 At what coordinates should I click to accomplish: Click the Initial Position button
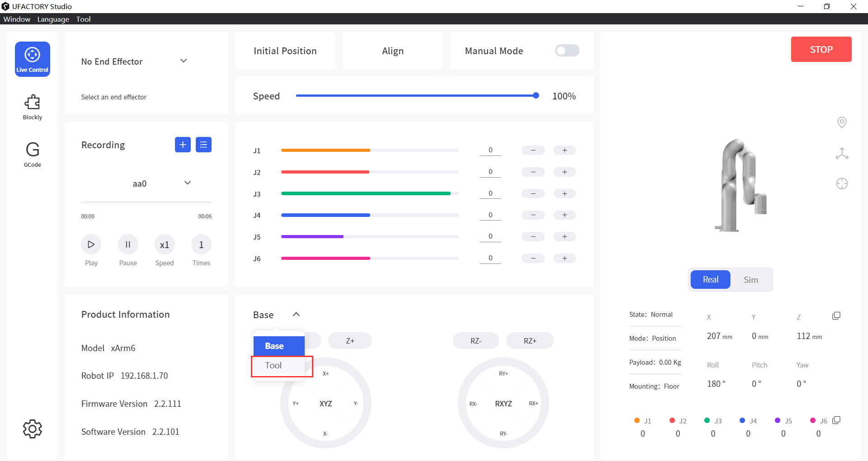pyautogui.click(x=285, y=51)
